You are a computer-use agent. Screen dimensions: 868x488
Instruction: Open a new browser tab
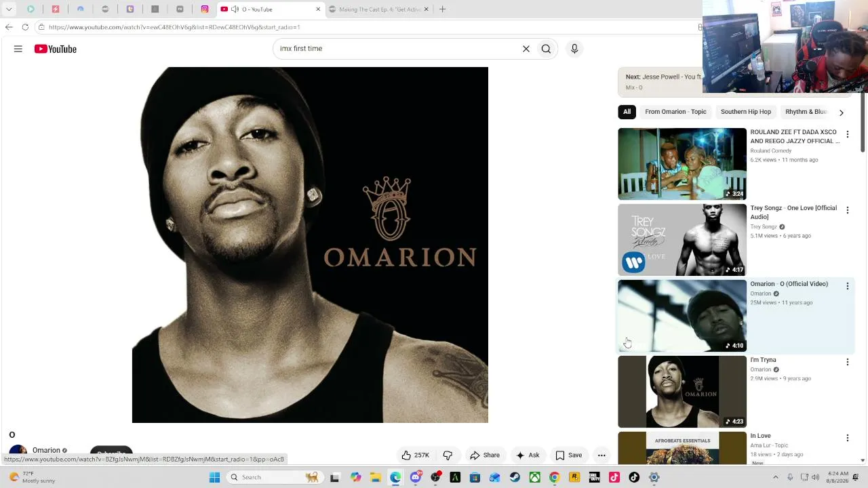tap(442, 9)
